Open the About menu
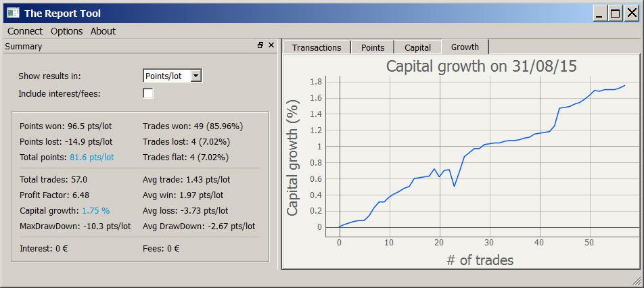644x288 pixels. coord(103,31)
